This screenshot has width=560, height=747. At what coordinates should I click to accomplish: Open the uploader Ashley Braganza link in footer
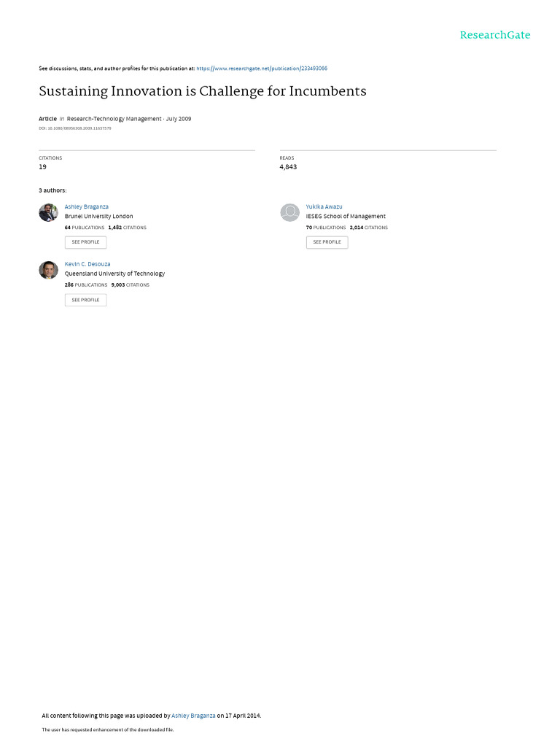193,716
